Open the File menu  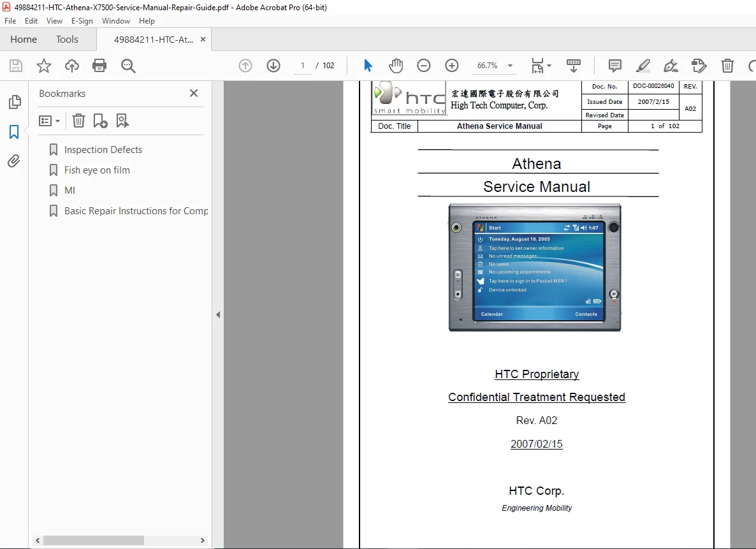click(10, 21)
